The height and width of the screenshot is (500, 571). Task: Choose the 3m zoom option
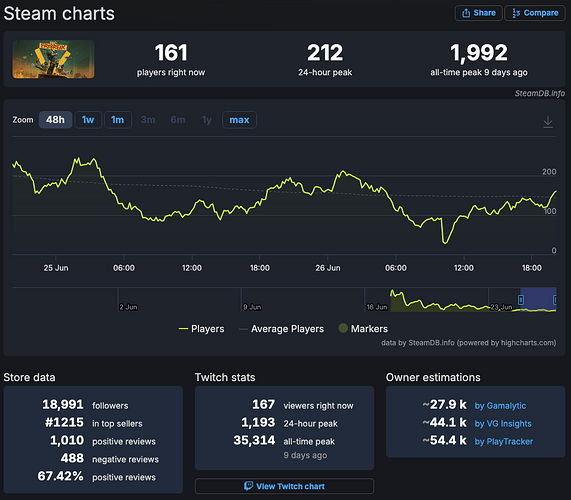pyautogui.click(x=148, y=120)
